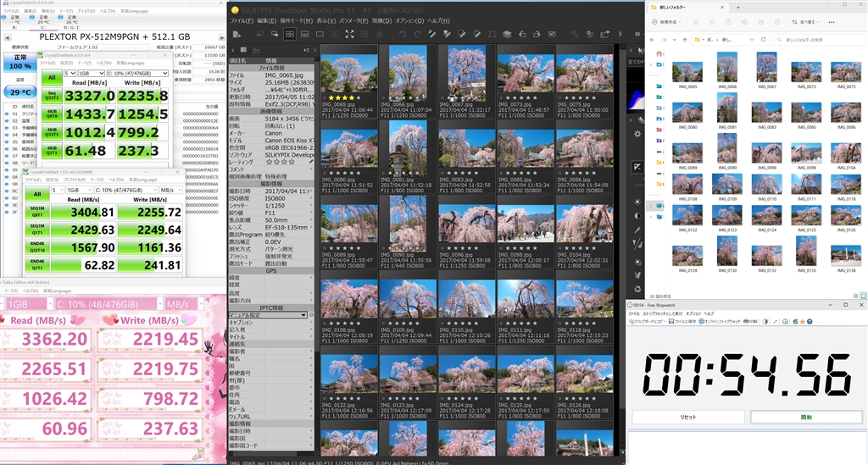Viewport: 868px width, 465px height.
Task: Select IMG_0073 thumbnail in Explorer
Action: 806,72
